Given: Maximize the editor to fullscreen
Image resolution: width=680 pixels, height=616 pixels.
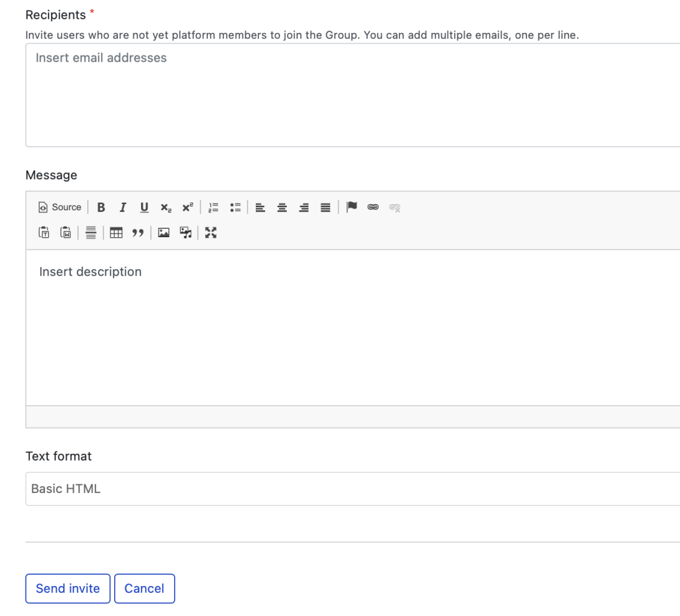Looking at the screenshot, I should pyautogui.click(x=211, y=233).
